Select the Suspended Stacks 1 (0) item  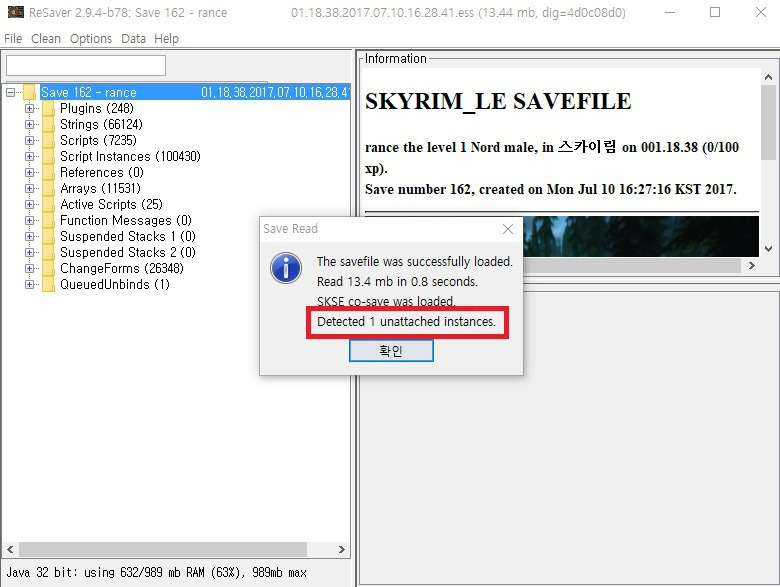(127, 236)
